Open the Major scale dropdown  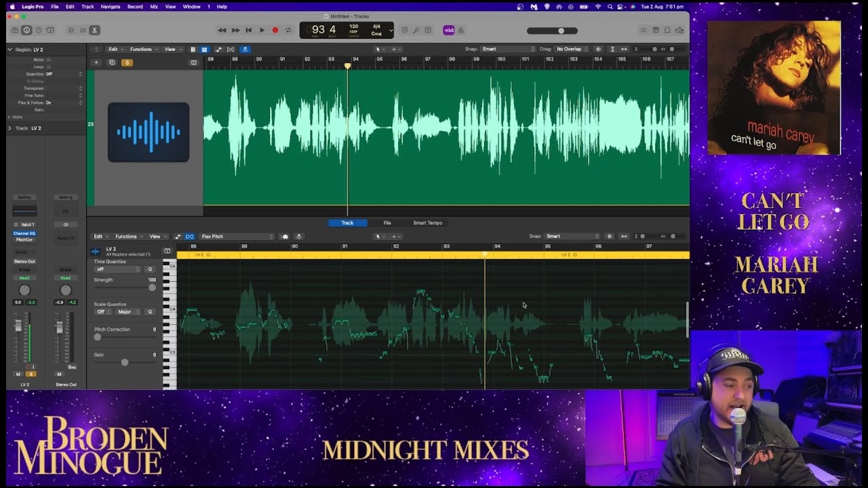[x=128, y=312]
